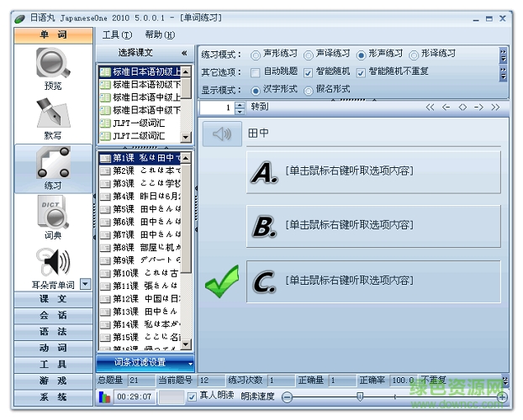Image resolution: width=523 pixels, height=420 pixels.
Task: Select the 默写 dictation pen icon
Action: pyautogui.click(x=53, y=113)
